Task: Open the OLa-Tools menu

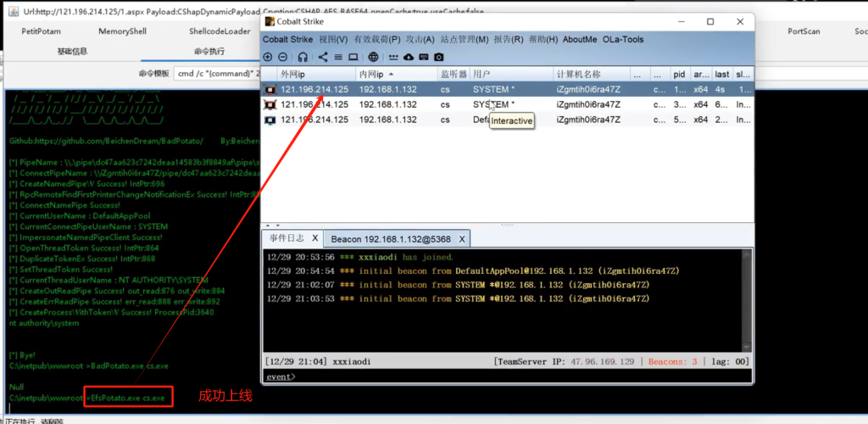Action: pyautogui.click(x=623, y=39)
